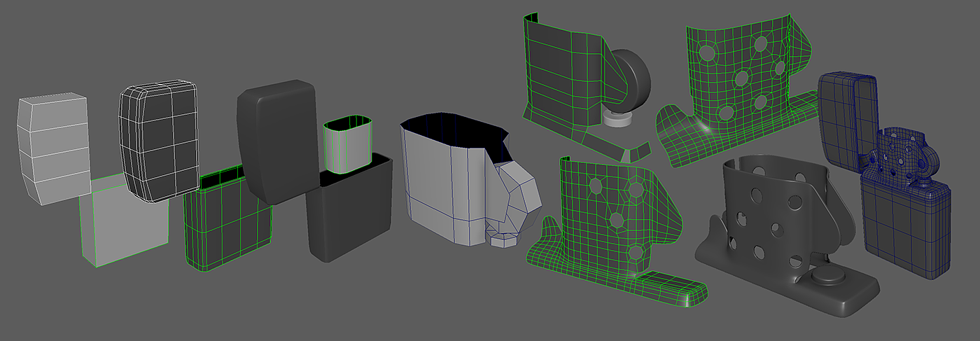The width and height of the screenshot is (980, 341).
Task: Click the small light gray cylinder under wheel
Action: coord(618,120)
